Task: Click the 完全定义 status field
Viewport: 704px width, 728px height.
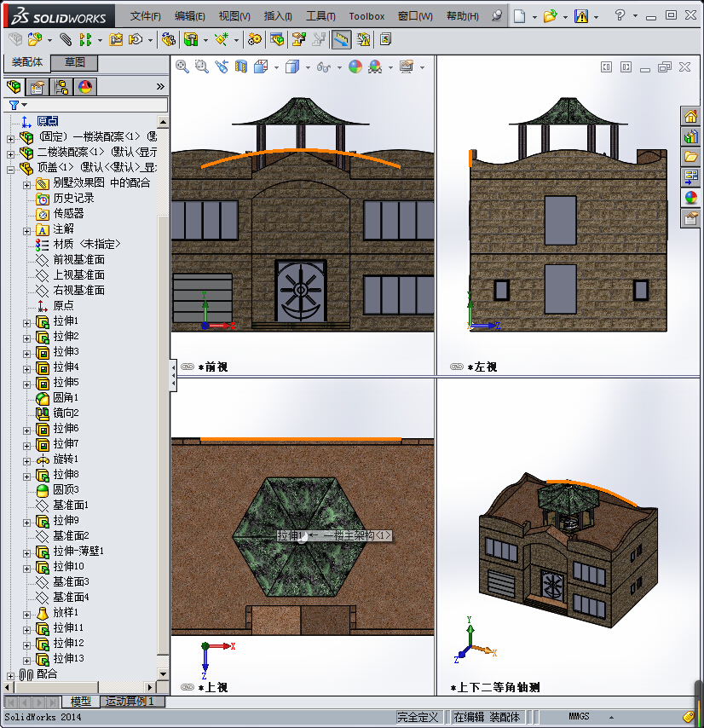Action: pyautogui.click(x=418, y=717)
